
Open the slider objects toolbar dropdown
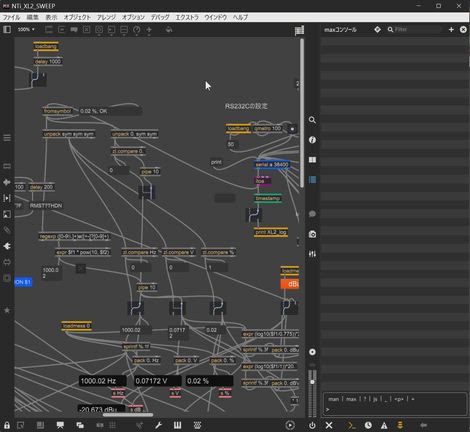point(124,29)
